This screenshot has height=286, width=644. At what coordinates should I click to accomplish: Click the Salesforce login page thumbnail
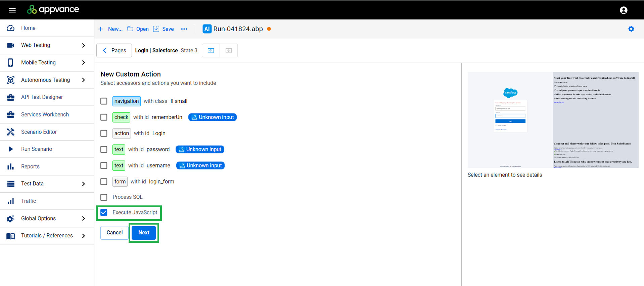[553, 120]
